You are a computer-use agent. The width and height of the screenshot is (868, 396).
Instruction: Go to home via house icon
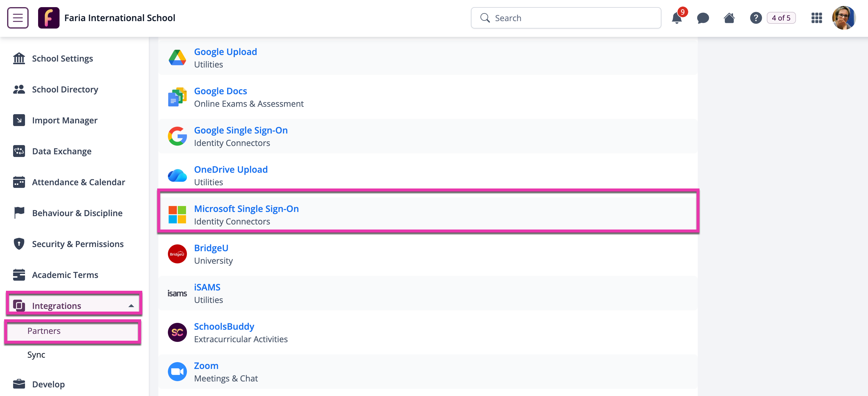point(729,18)
